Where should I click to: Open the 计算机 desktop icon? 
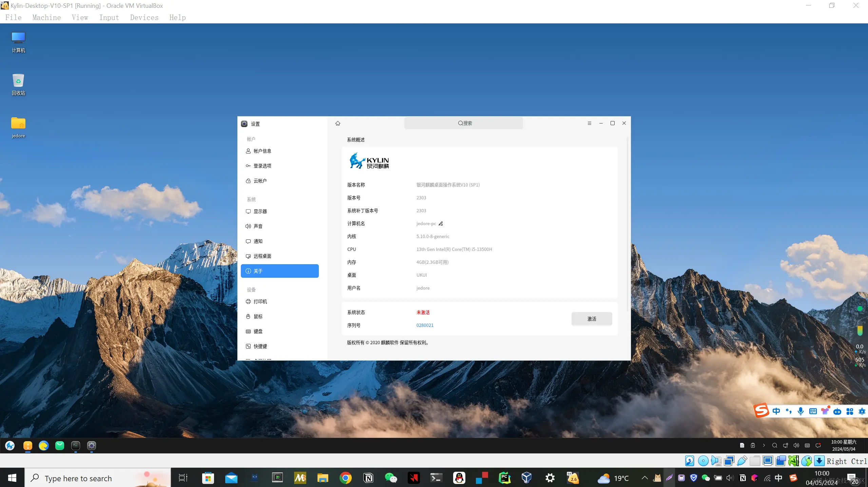pos(18,42)
